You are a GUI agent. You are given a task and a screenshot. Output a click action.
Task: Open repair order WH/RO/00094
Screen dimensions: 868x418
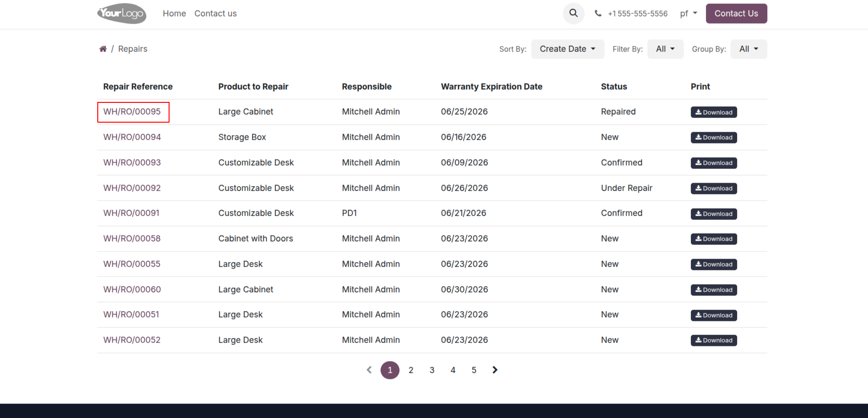pyautogui.click(x=132, y=137)
